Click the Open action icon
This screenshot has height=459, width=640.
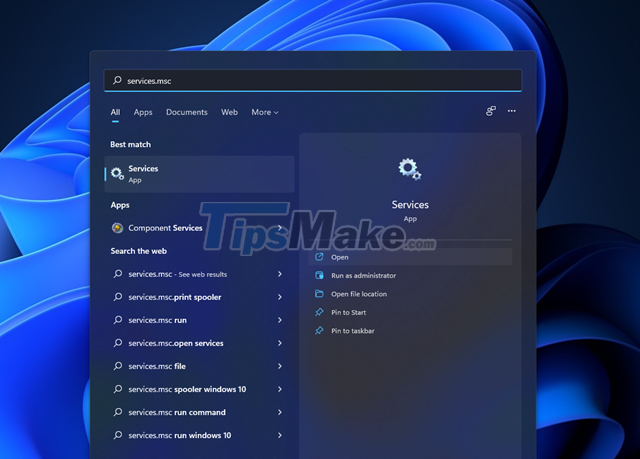pyautogui.click(x=319, y=257)
